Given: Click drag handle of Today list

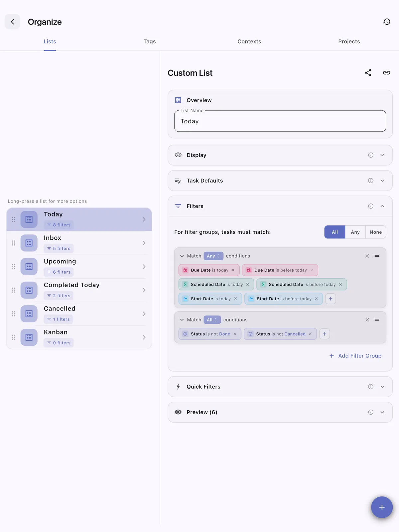Looking at the screenshot, I should [14, 219].
